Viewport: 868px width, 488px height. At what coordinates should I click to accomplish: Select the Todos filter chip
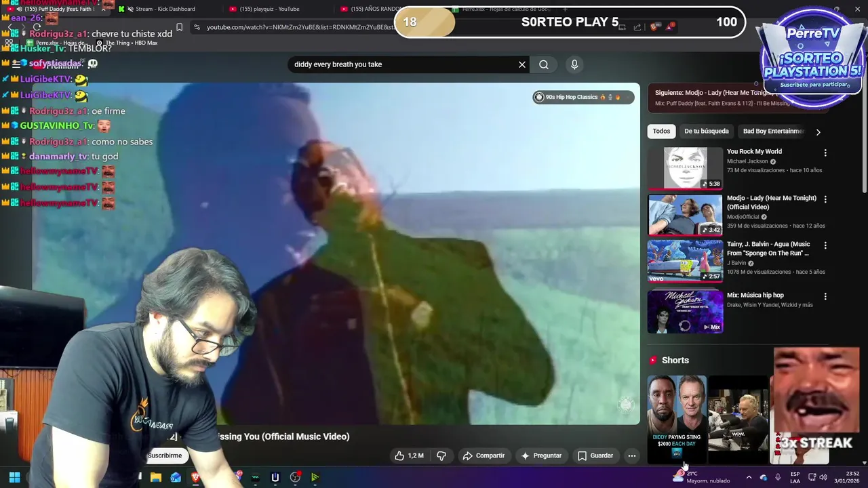(x=661, y=131)
